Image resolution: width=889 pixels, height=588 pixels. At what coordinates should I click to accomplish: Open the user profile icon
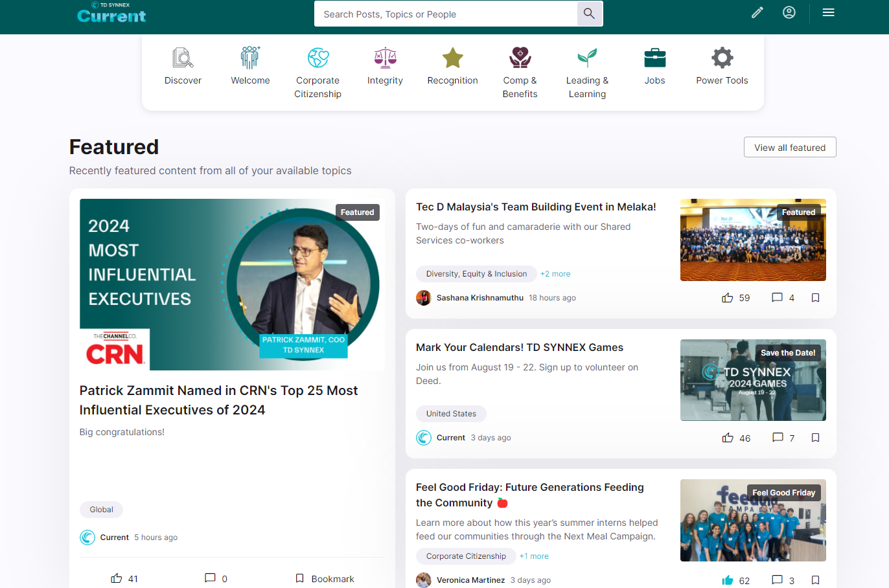(x=789, y=12)
